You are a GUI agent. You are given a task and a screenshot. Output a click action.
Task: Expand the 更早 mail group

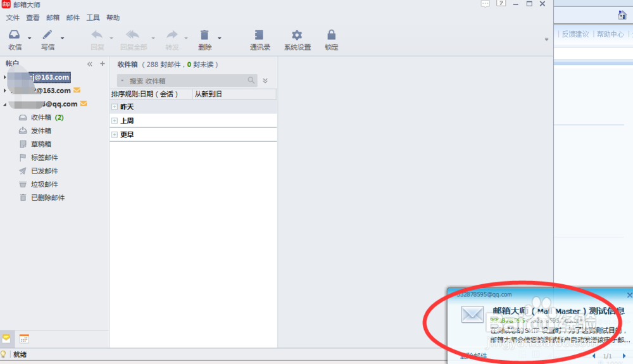coord(115,134)
